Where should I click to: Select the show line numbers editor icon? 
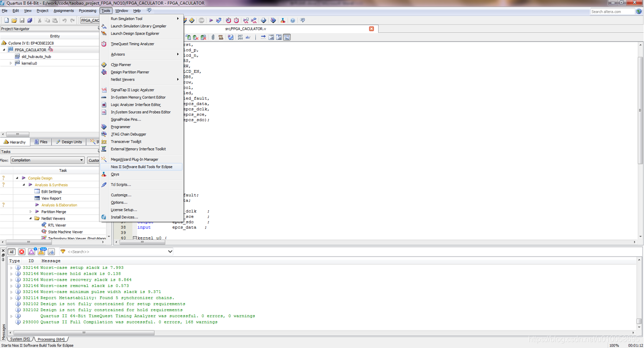coord(240,37)
